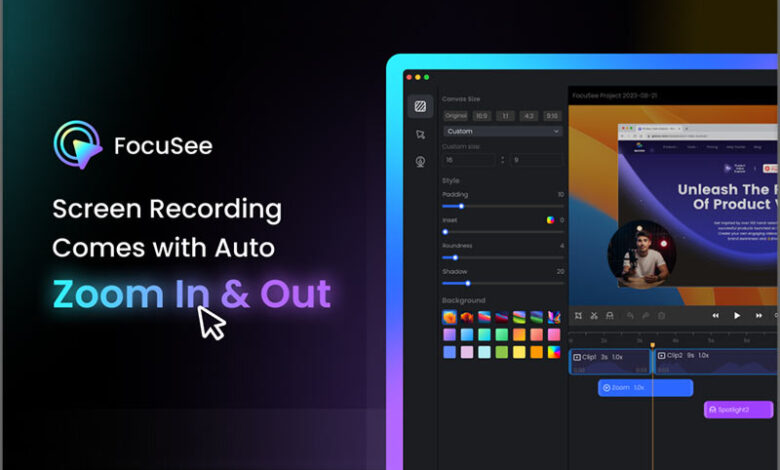Select the blue Zoom 1.0x effect block
This screenshot has width=780, height=470.
click(x=645, y=387)
